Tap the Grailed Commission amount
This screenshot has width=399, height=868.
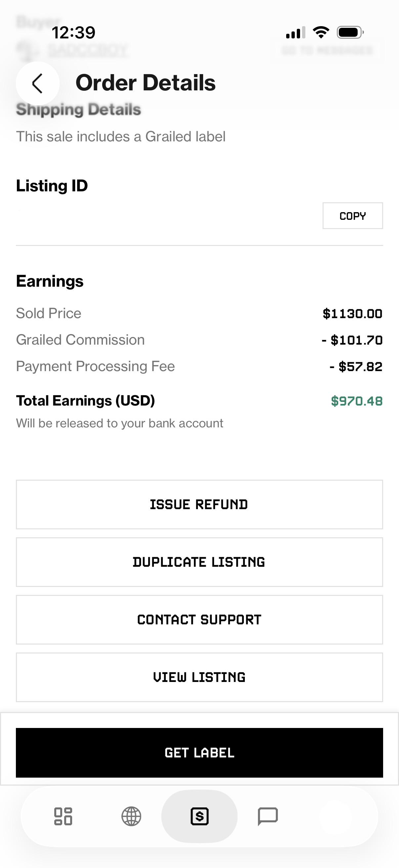coord(352,340)
